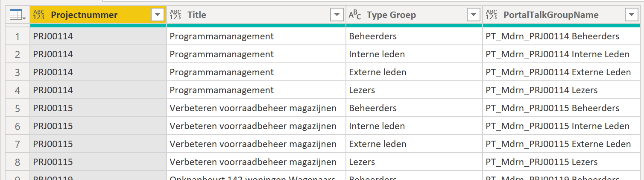Viewport: 644px width, 180px height.
Task: Click Projectnummer column data type icon
Action: click(39, 15)
